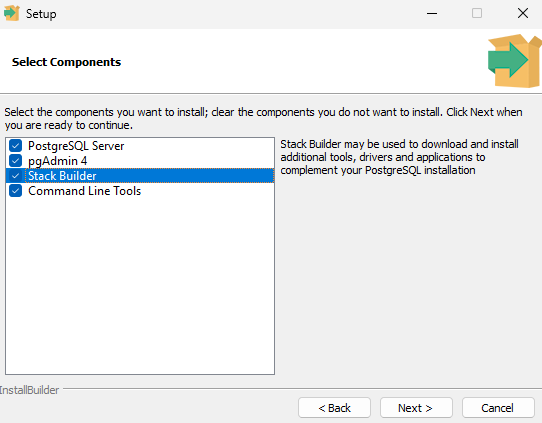Cancel the PostgreSQL setup
This screenshot has height=423, width=542.
[x=498, y=408]
